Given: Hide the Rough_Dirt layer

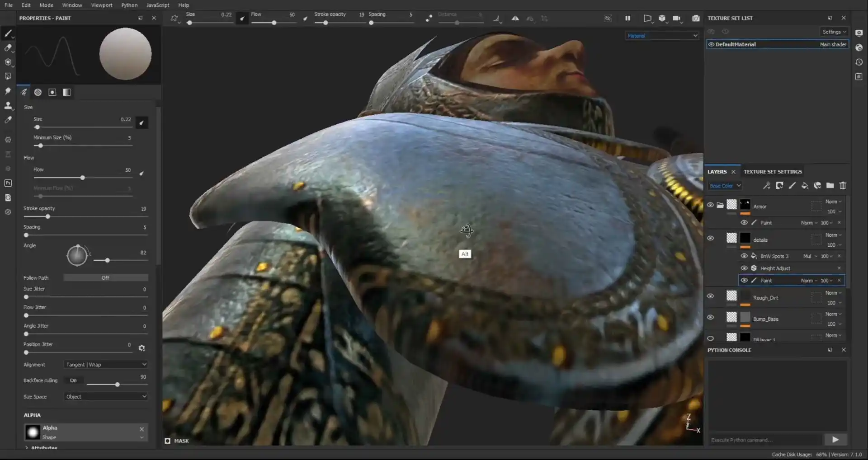Looking at the screenshot, I should click(x=710, y=296).
